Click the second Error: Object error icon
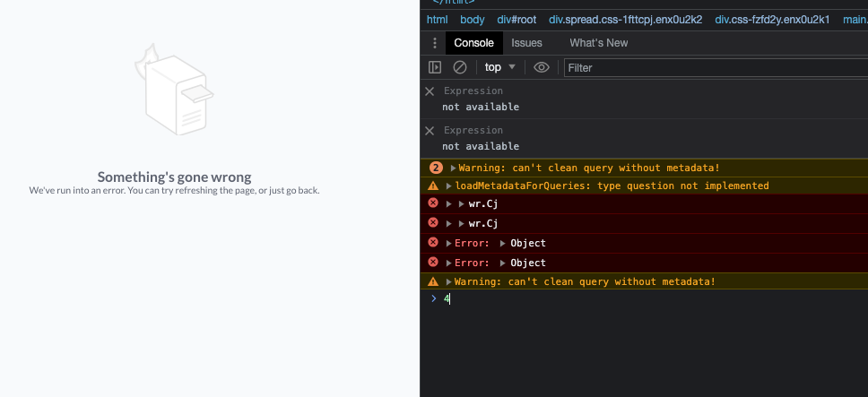The image size is (868, 397). tap(433, 262)
